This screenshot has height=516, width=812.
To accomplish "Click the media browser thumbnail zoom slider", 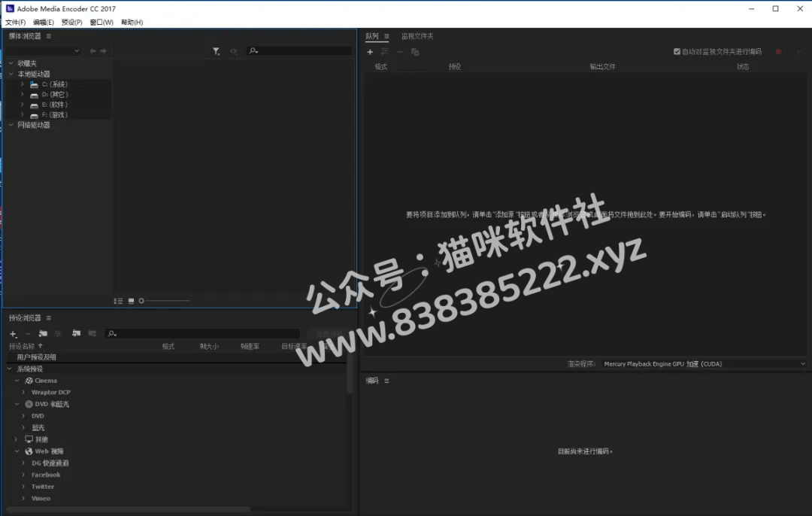I will [x=164, y=301].
